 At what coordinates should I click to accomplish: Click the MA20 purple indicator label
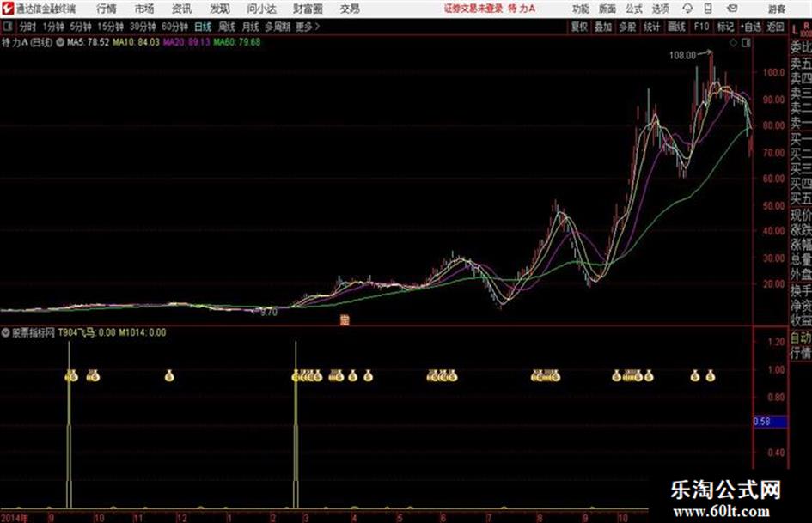click(186, 42)
